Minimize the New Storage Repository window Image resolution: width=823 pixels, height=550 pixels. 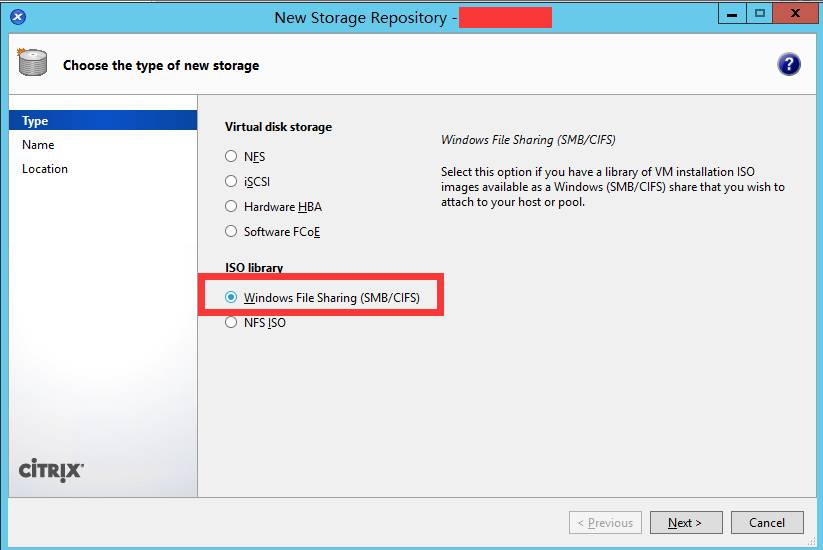point(731,14)
